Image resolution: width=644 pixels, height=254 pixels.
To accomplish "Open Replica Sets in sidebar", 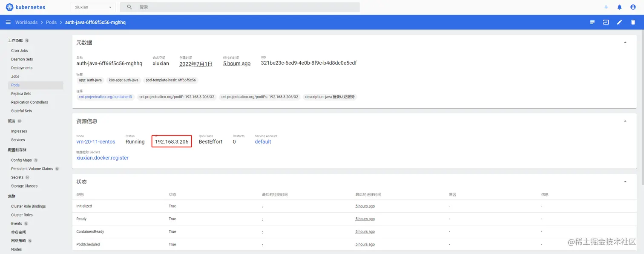I will (x=21, y=94).
